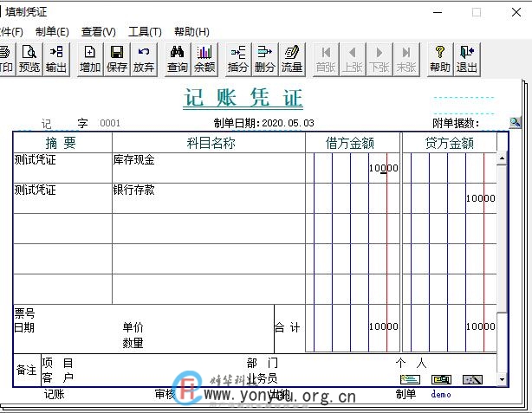Add a new voucher with 增加
Screen dimensions: 532x413
click(90, 59)
